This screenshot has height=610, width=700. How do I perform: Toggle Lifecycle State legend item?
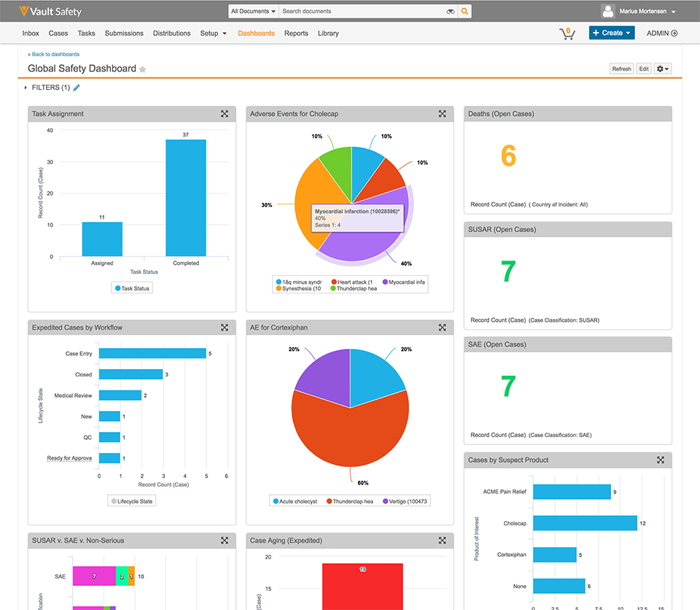[x=132, y=501]
